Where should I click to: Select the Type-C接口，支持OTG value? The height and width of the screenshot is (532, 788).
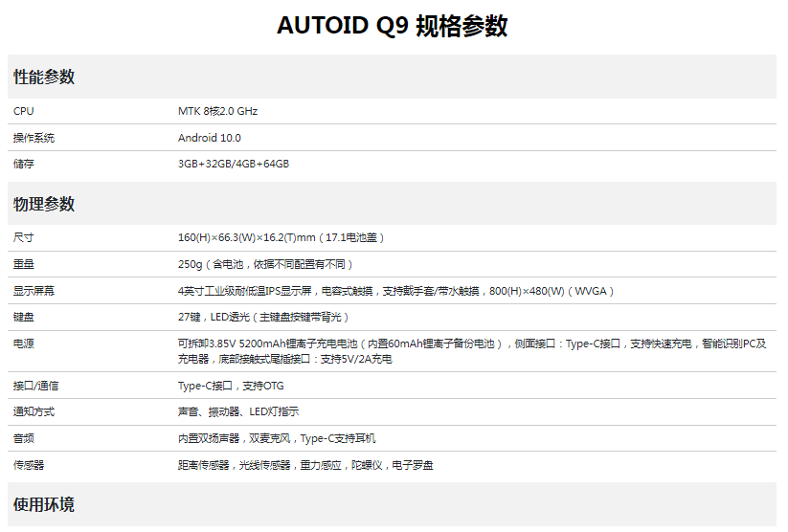[231, 386]
